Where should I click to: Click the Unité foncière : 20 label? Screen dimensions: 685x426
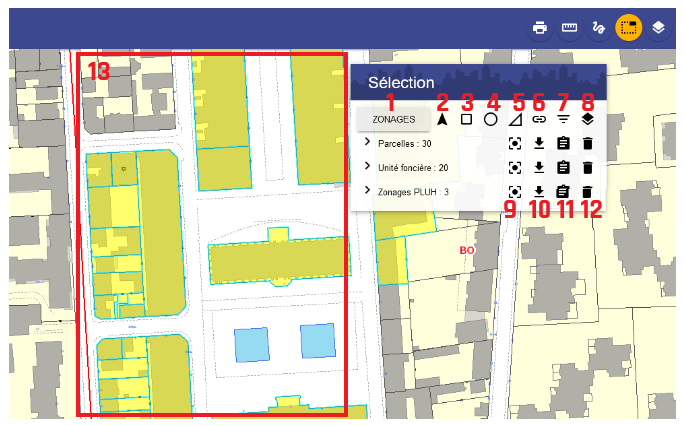click(x=413, y=168)
